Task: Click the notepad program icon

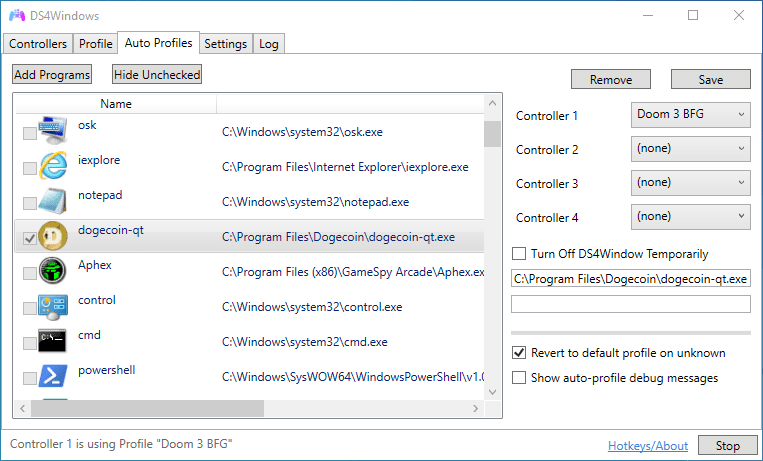Action: pyautogui.click(x=52, y=201)
